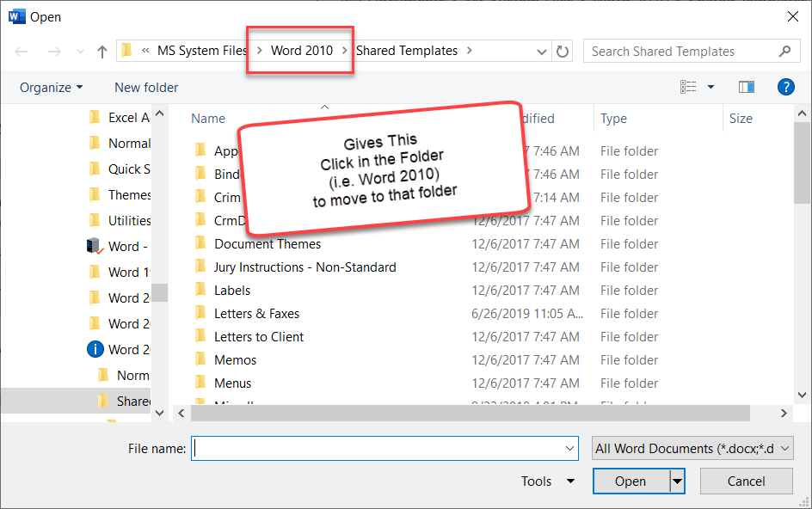Click Shared Templates breadcrumb segment
Image resolution: width=812 pixels, height=509 pixels.
[x=407, y=51]
